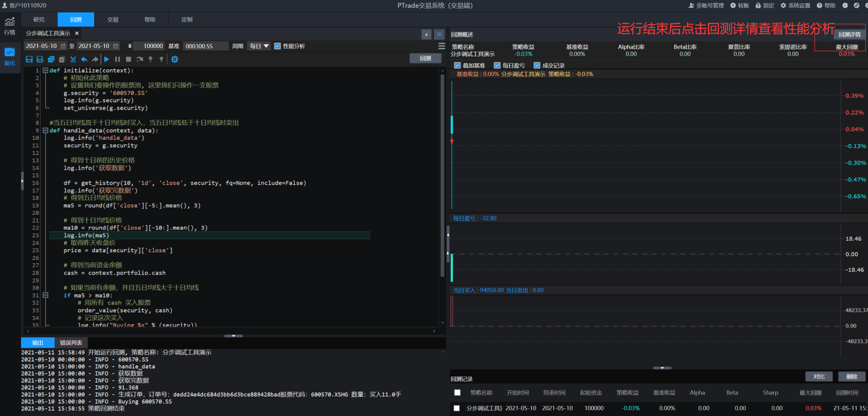Switch to 错误列表 tab

pos(71,343)
